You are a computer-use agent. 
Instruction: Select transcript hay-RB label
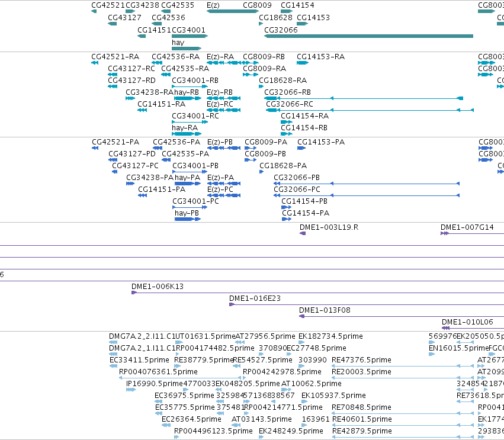tap(187, 92)
